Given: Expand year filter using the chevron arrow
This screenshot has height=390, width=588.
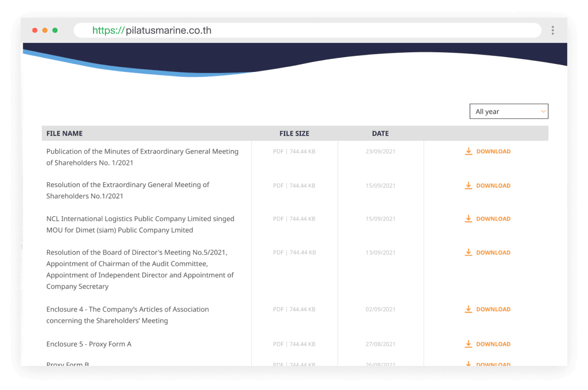Looking at the screenshot, I should coord(543,112).
